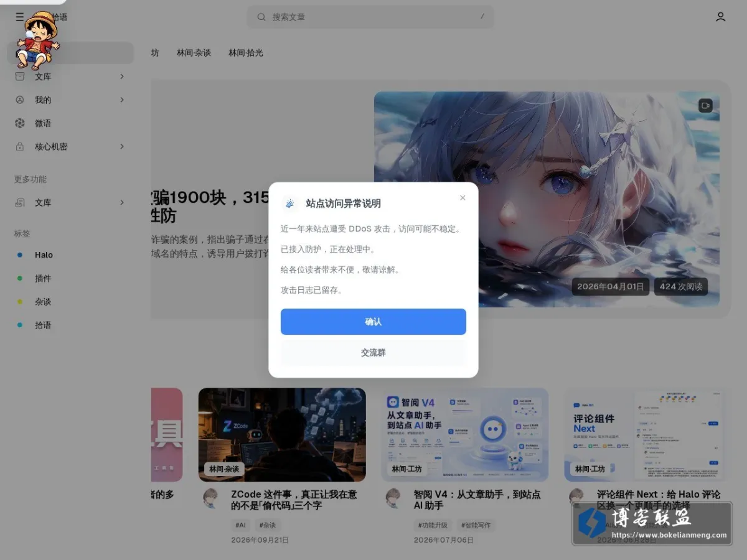Click the 林间·杂谈 badge on ZCode card

[x=224, y=469]
